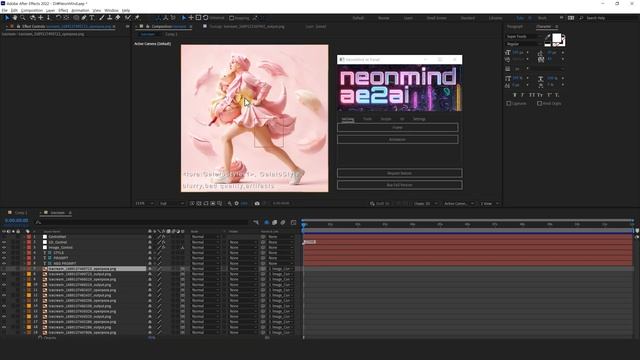Open the Classic 3D renderer dropdown
Viewport: 640px width, 360px height.
click(426, 203)
